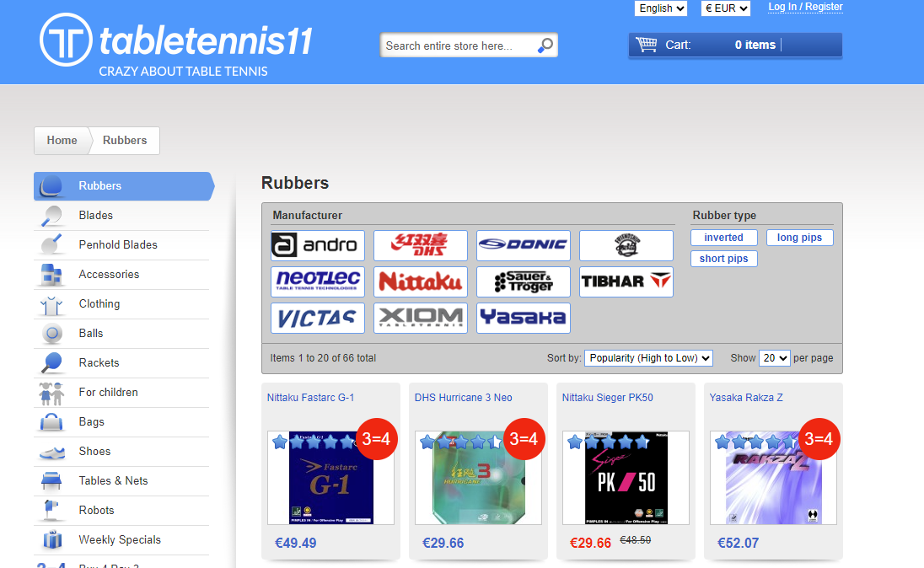This screenshot has height=568, width=924.
Task: Click the Rubbers sidebar icon
Action: point(51,186)
